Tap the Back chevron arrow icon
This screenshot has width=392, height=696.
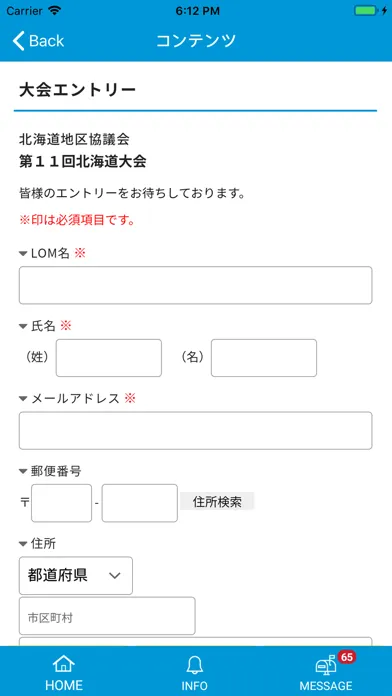[19, 41]
